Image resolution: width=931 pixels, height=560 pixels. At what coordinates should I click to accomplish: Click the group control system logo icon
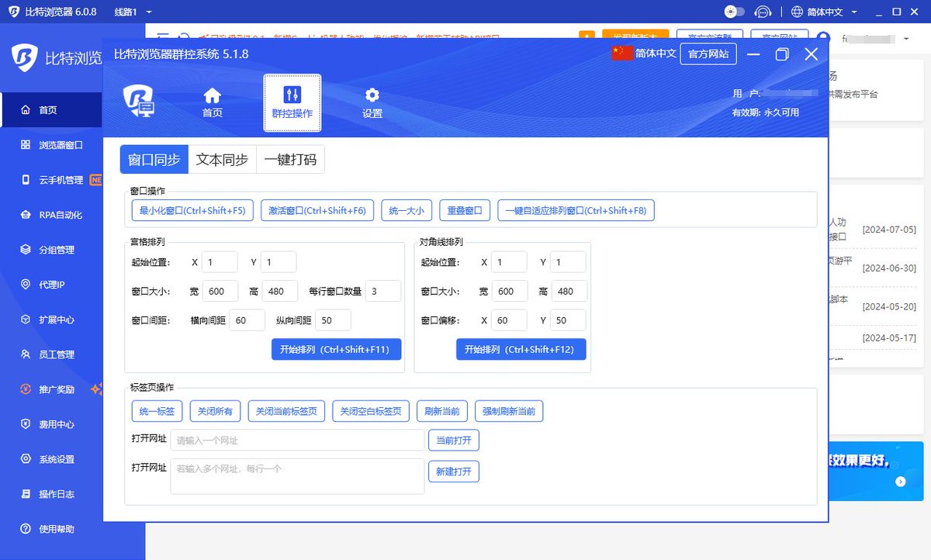(139, 101)
